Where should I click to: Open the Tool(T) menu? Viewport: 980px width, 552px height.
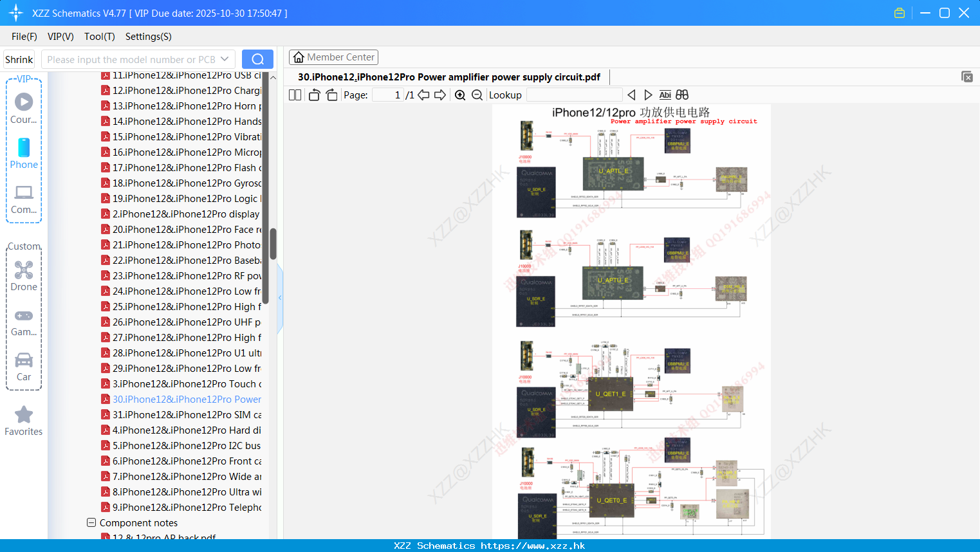pos(100,37)
